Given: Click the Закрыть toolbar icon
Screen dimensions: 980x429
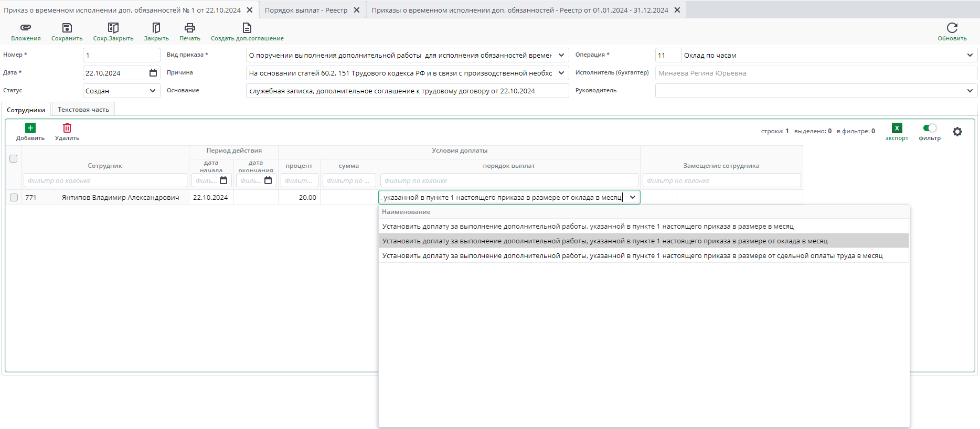Looking at the screenshot, I should pos(156,28).
